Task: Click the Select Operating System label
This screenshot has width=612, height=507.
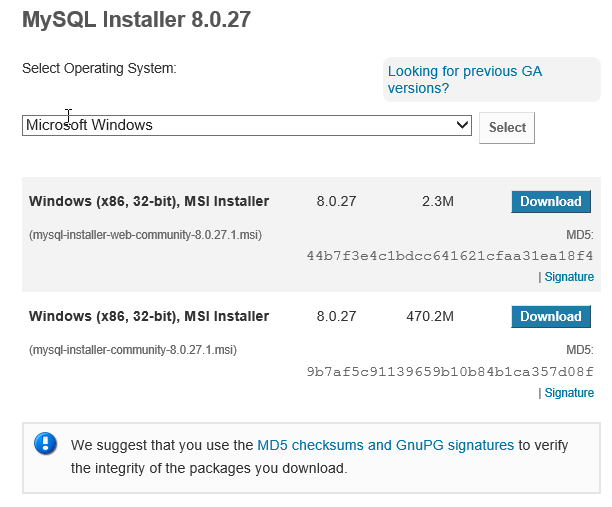Action: coord(99,68)
